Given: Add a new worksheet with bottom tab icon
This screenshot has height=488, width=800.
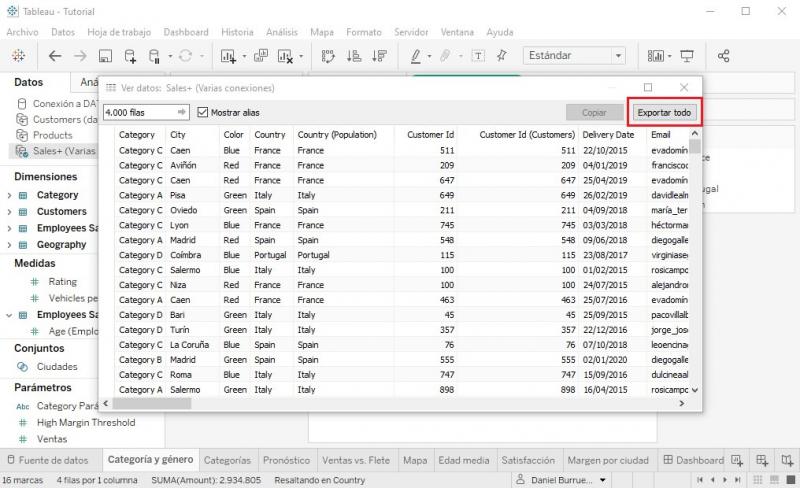Looking at the screenshot, I should [737, 461].
